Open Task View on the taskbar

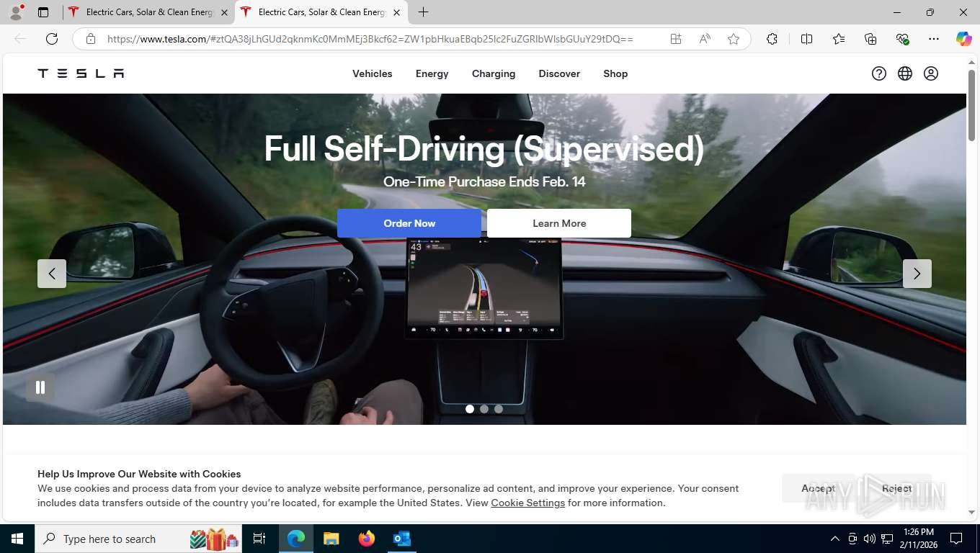pos(259,539)
